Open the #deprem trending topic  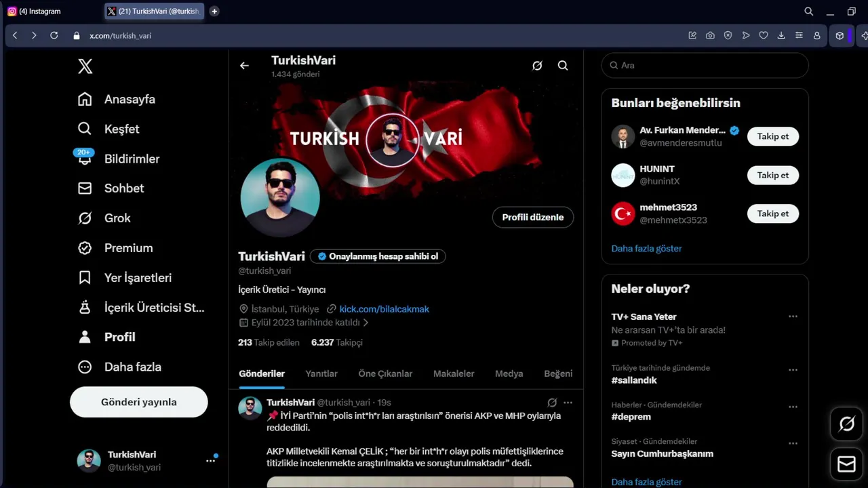pyautogui.click(x=631, y=417)
